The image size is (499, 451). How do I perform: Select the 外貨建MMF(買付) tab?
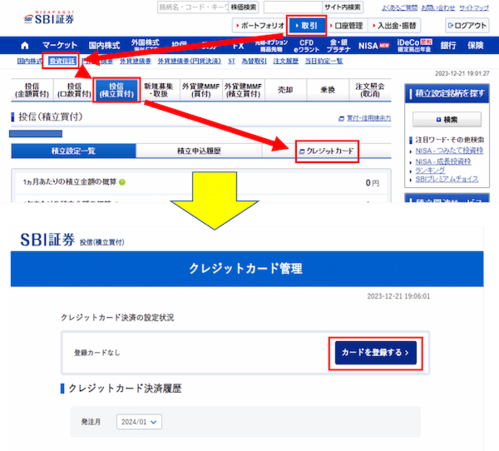201,90
